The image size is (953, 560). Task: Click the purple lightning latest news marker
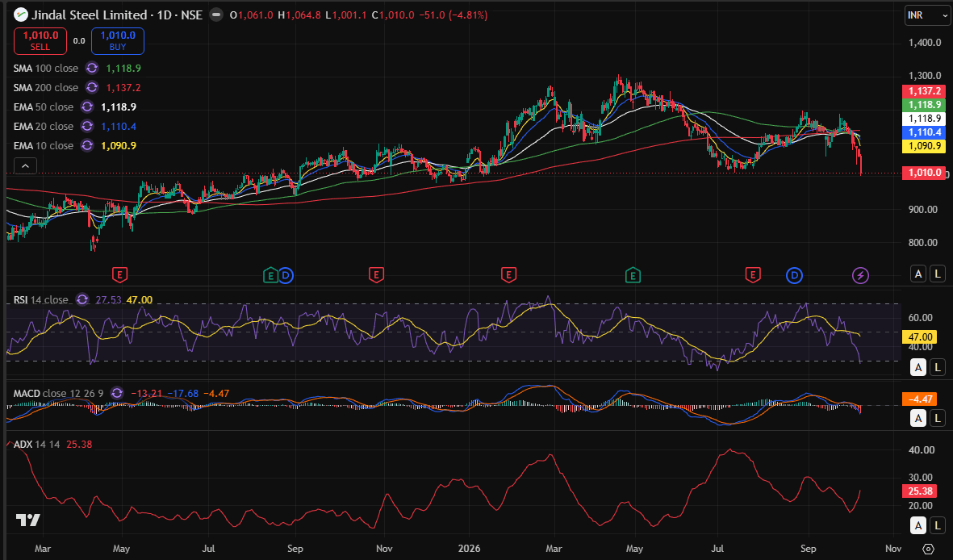pyautogui.click(x=860, y=275)
